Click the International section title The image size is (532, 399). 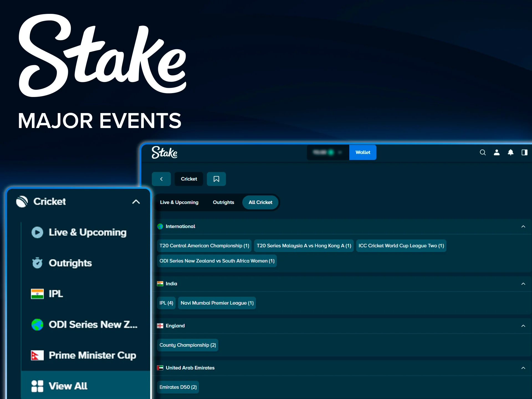tap(180, 226)
